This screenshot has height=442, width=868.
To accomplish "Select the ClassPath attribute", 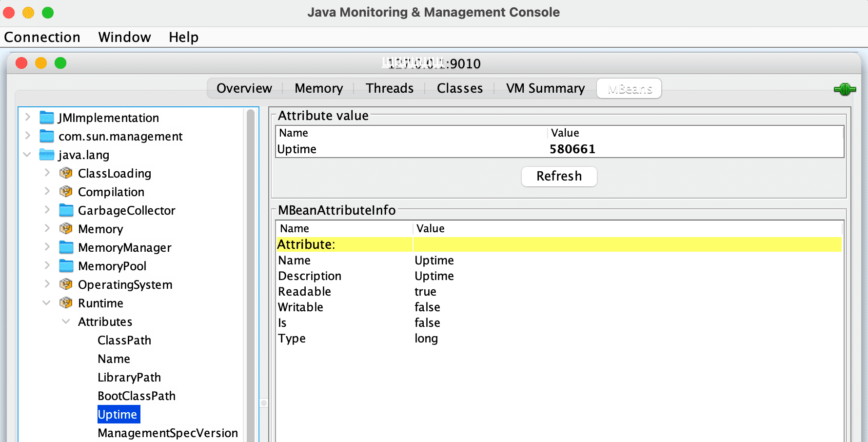I will [124, 340].
